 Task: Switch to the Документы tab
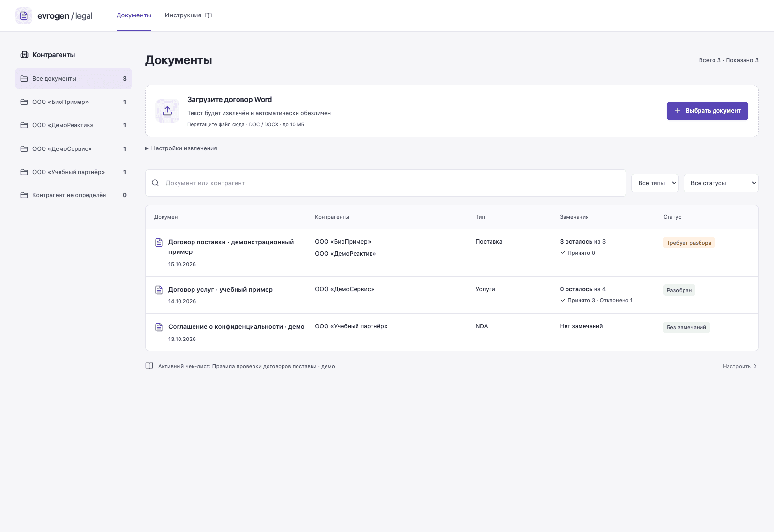tap(134, 15)
